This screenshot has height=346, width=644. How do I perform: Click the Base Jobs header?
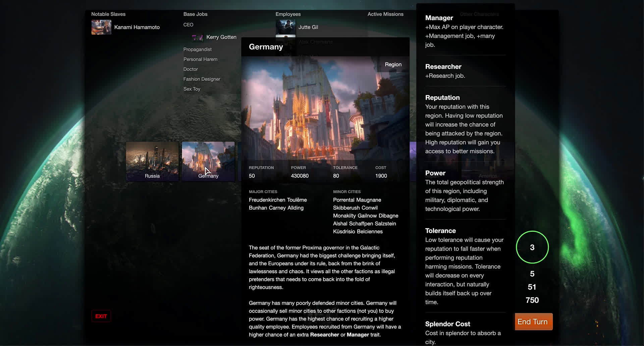(x=195, y=14)
